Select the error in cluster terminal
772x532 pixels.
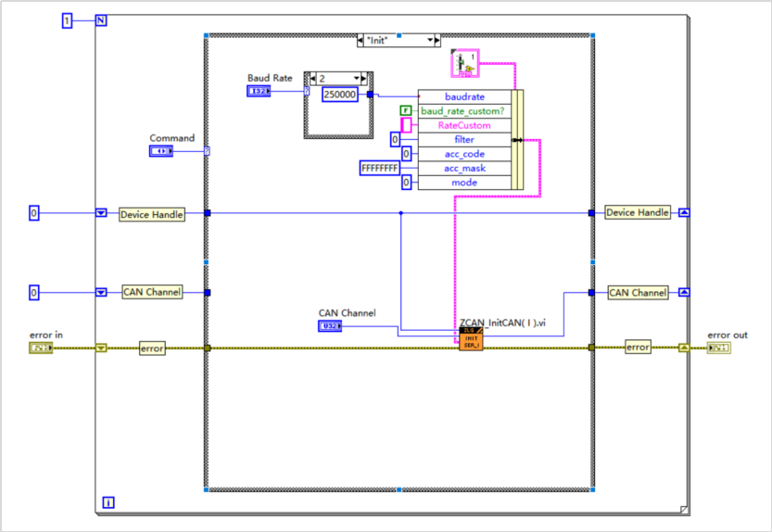[41, 348]
